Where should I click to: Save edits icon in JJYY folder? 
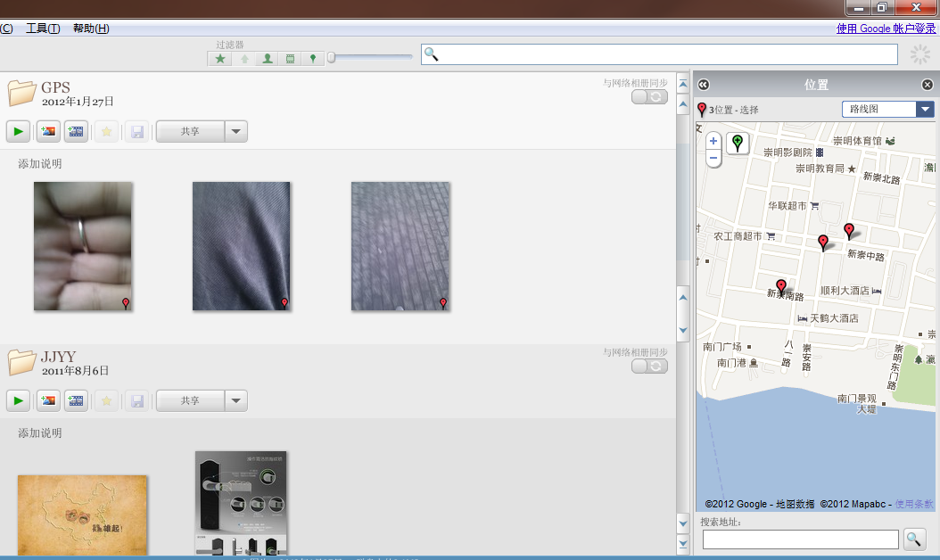pos(137,400)
